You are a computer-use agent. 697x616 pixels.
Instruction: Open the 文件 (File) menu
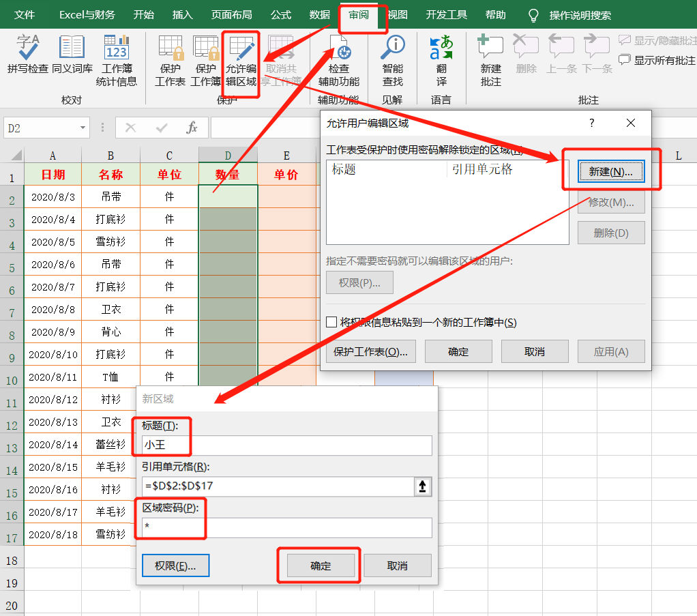pyautogui.click(x=25, y=15)
